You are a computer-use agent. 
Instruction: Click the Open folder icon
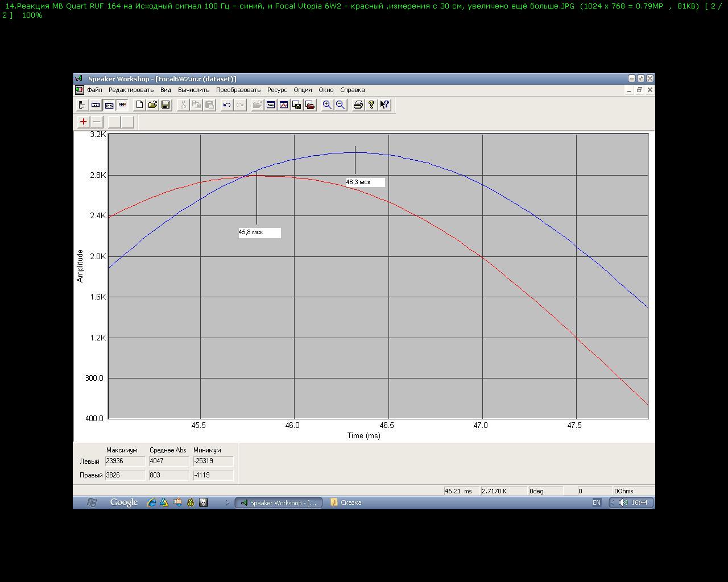point(152,105)
